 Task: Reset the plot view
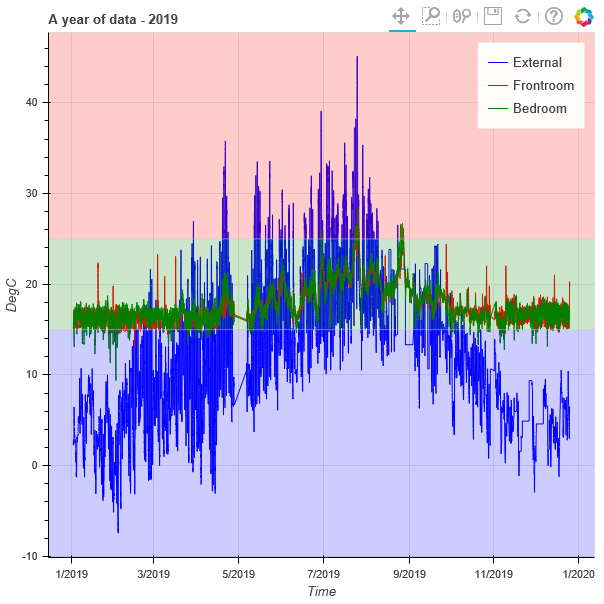tap(522, 16)
